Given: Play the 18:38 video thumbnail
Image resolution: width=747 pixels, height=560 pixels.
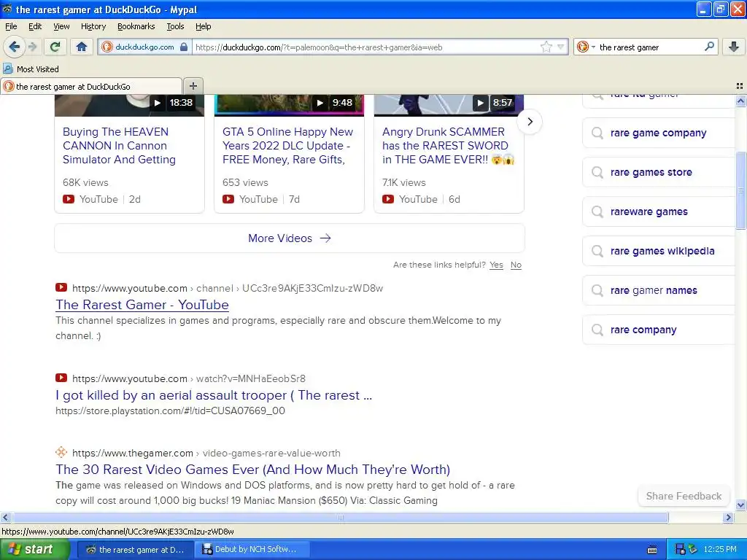Looking at the screenshot, I should click(130, 105).
